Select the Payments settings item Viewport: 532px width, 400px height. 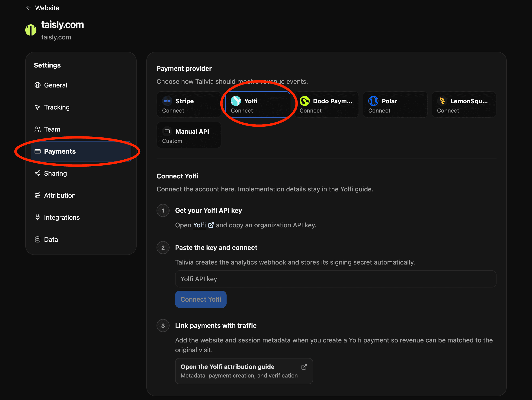81,151
